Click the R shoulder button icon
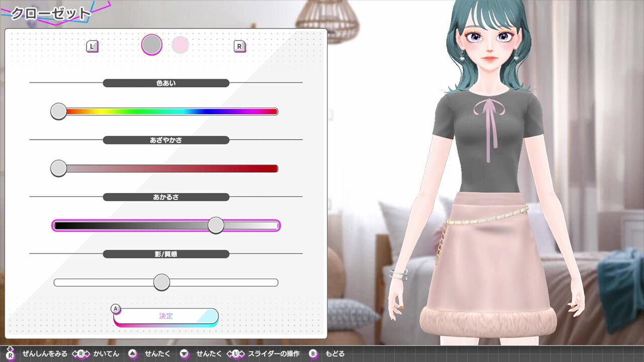This screenshot has height=362, width=644. (x=240, y=46)
